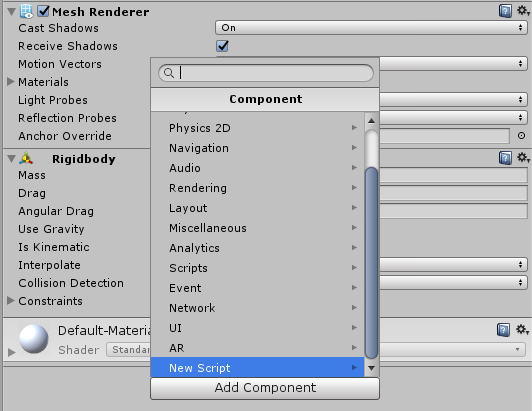Uncheck Receive Shadows checkbox
Screen dimensions: 532x411
[223, 46]
